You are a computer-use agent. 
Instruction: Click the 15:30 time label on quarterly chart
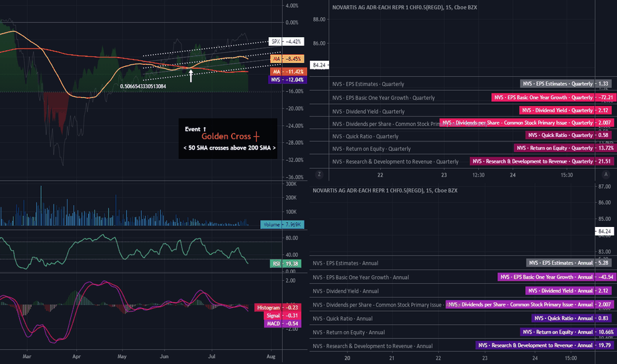tap(567, 175)
